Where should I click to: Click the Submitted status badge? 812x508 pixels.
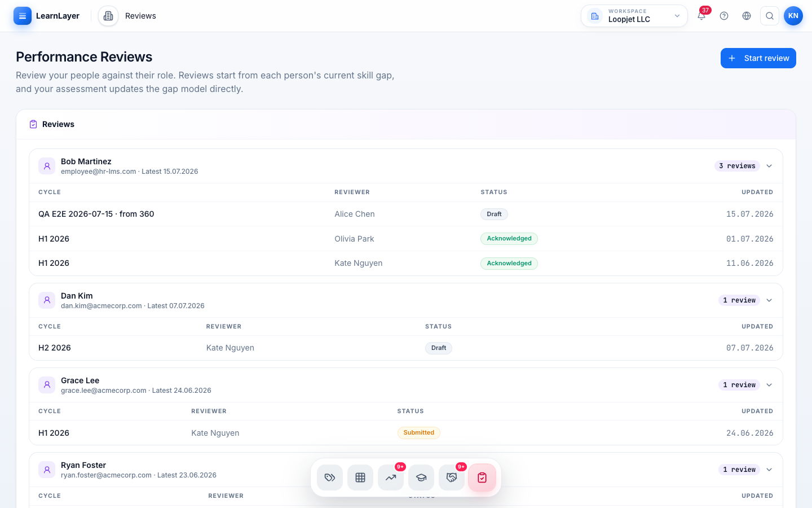pyautogui.click(x=419, y=433)
